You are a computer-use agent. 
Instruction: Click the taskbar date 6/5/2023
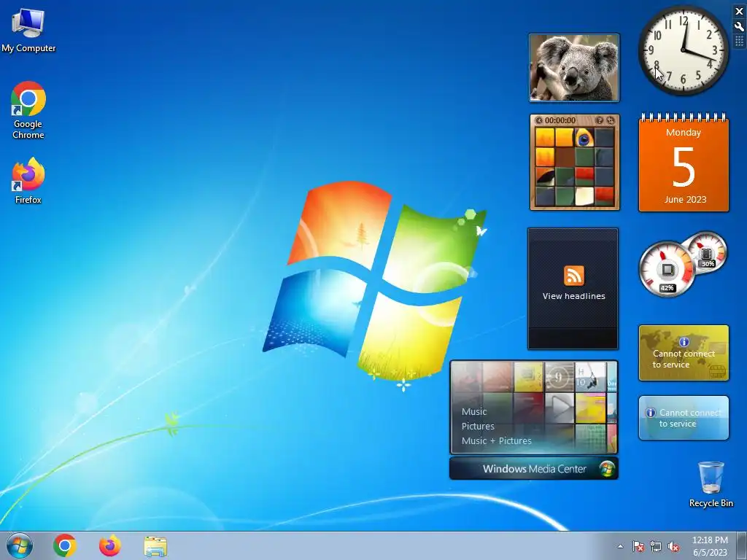710,553
